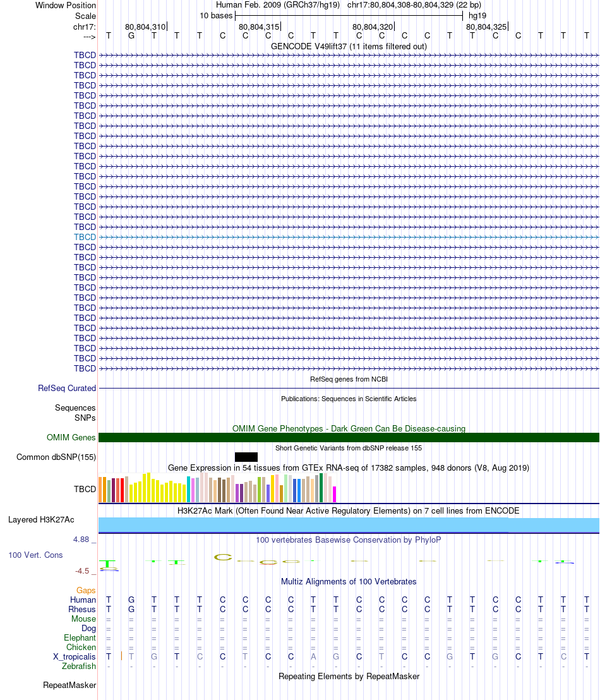Click the X_tropicalis alignment row label
The height and width of the screenshot is (700, 600).
point(75,656)
